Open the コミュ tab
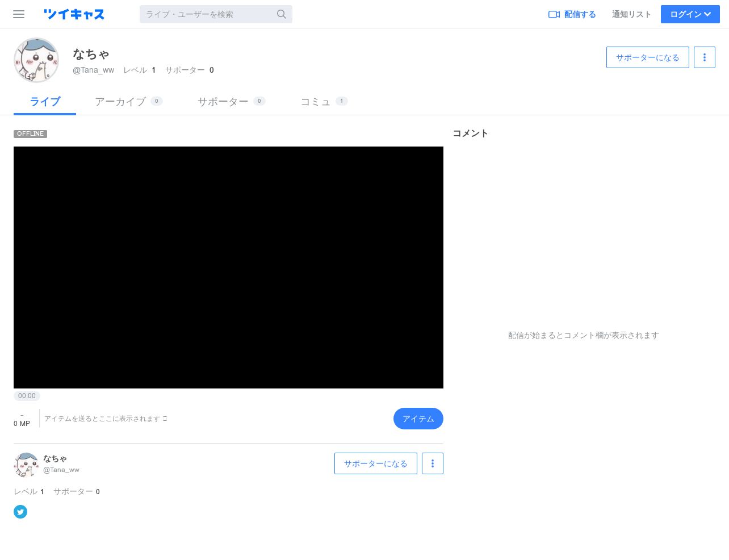The height and width of the screenshot is (560, 729). tap(324, 102)
